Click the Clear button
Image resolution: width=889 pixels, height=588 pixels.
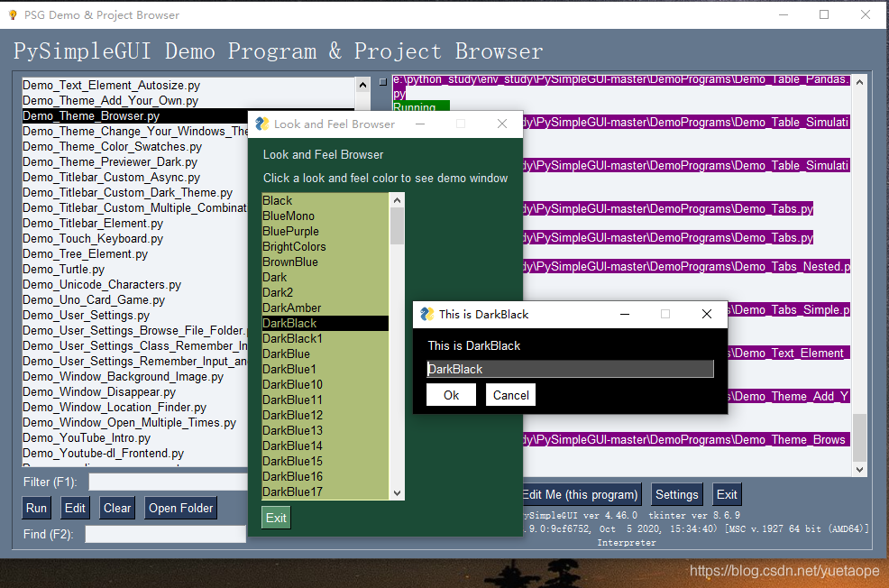tap(117, 508)
